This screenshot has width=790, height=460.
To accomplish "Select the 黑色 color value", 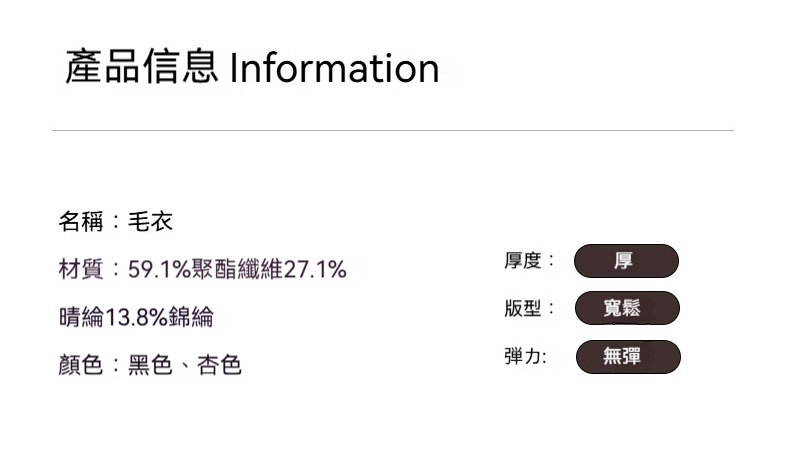I will (150, 365).
